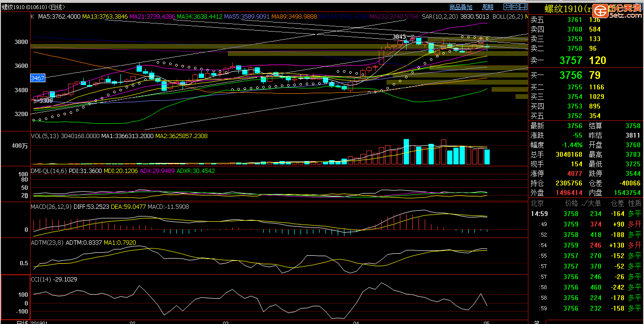Click the 最新 3756 latest price value

(x=575, y=126)
